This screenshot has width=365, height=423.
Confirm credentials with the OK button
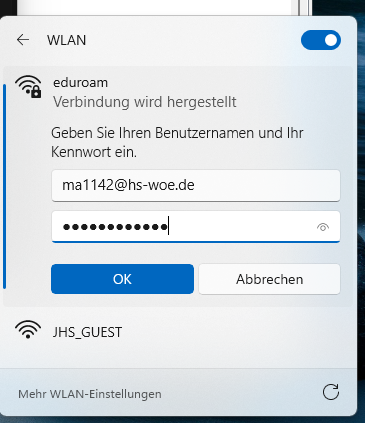122,279
